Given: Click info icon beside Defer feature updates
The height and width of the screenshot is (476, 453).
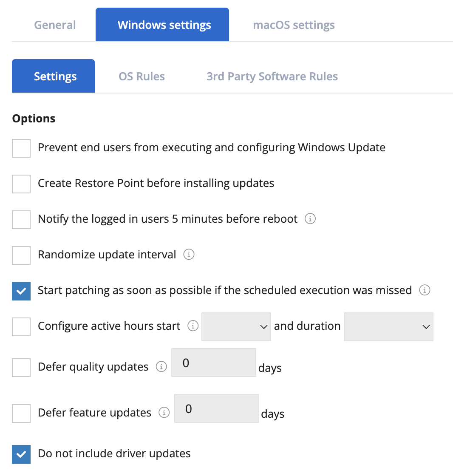Looking at the screenshot, I should tap(164, 413).
